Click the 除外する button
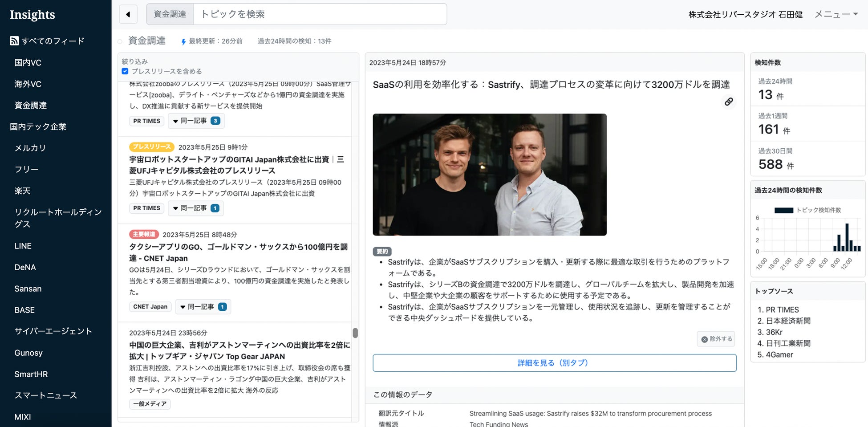868x427 pixels. [x=716, y=339]
